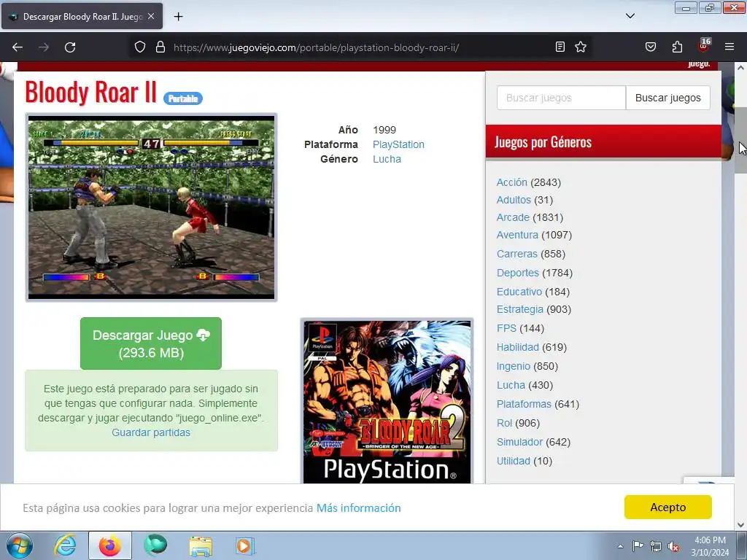Open the Rol genre category
The image size is (747, 560).
click(504, 424)
